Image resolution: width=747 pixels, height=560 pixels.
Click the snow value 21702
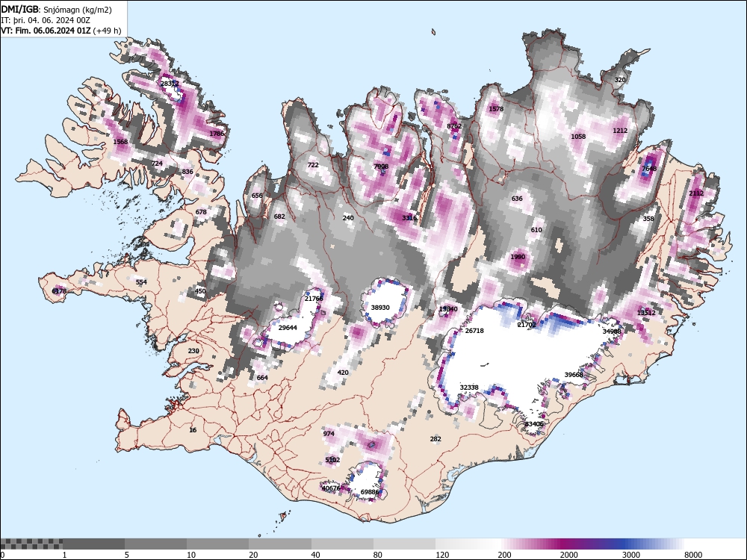(x=527, y=325)
